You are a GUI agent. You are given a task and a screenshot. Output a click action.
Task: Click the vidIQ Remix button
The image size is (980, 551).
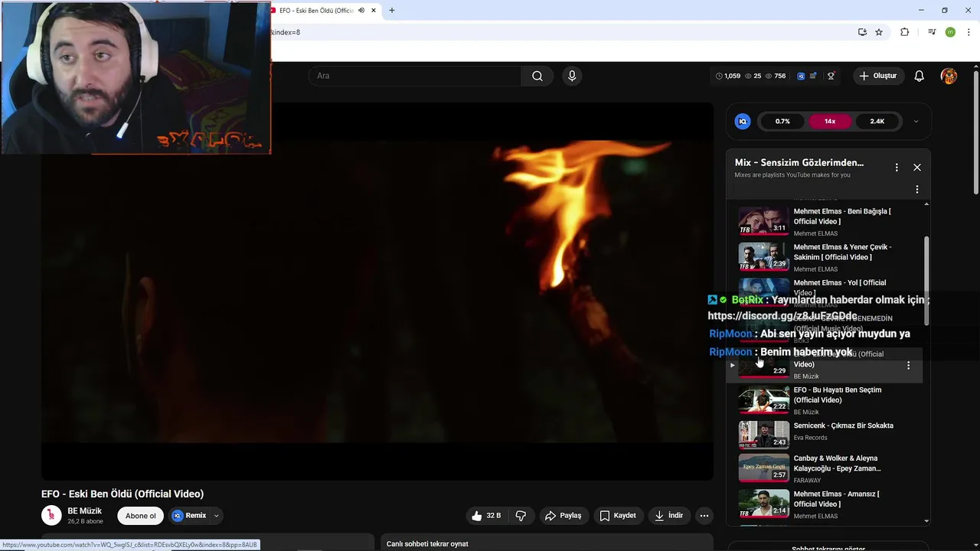pyautogui.click(x=189, y=516)
